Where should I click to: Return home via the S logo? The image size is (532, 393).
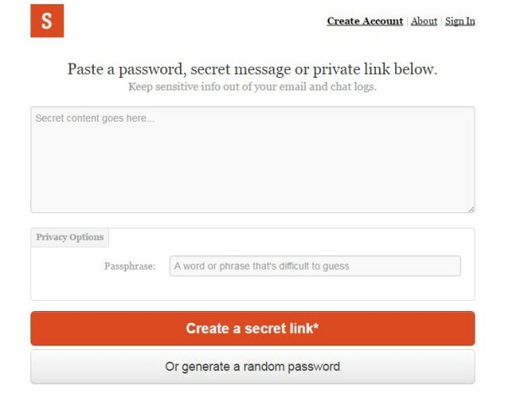[x=47, y=21]
